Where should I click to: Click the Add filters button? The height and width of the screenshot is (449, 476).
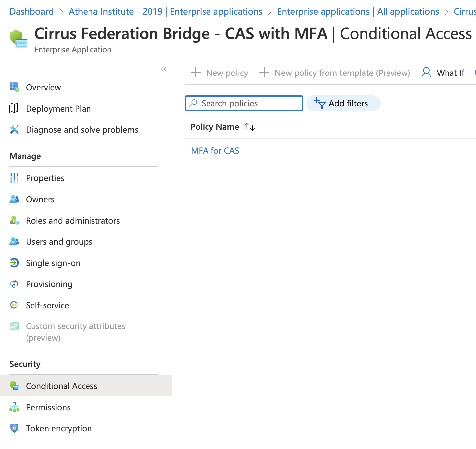click(x=343, y=103)
